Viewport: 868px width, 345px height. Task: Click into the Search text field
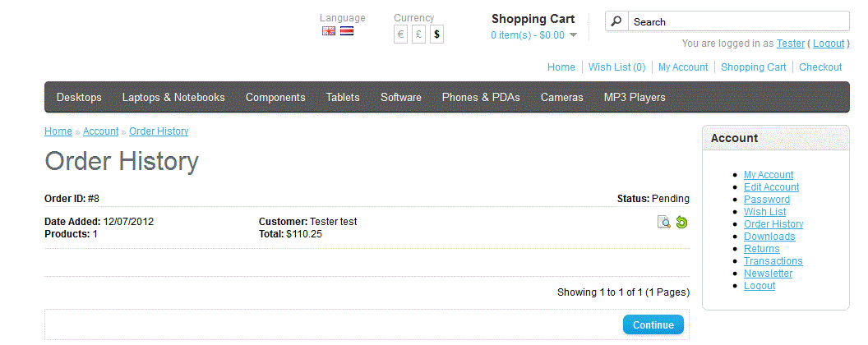tap(738, 21)
